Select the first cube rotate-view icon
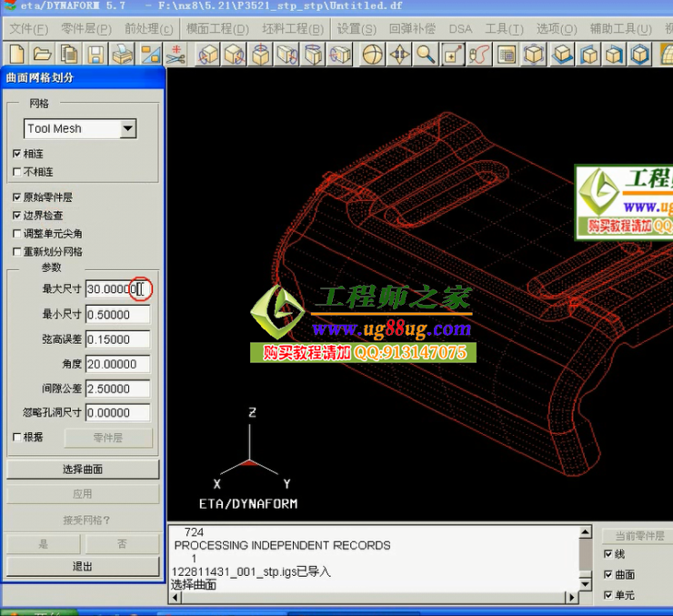This screenshot has height=616, width=673. [x=208, y=55]
